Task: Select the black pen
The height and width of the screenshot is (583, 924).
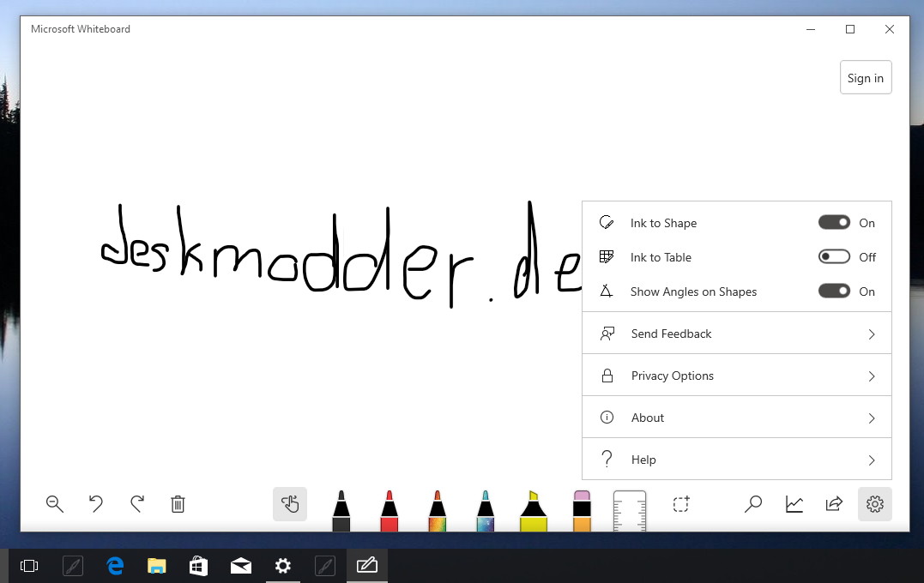Action: point(341,511)
